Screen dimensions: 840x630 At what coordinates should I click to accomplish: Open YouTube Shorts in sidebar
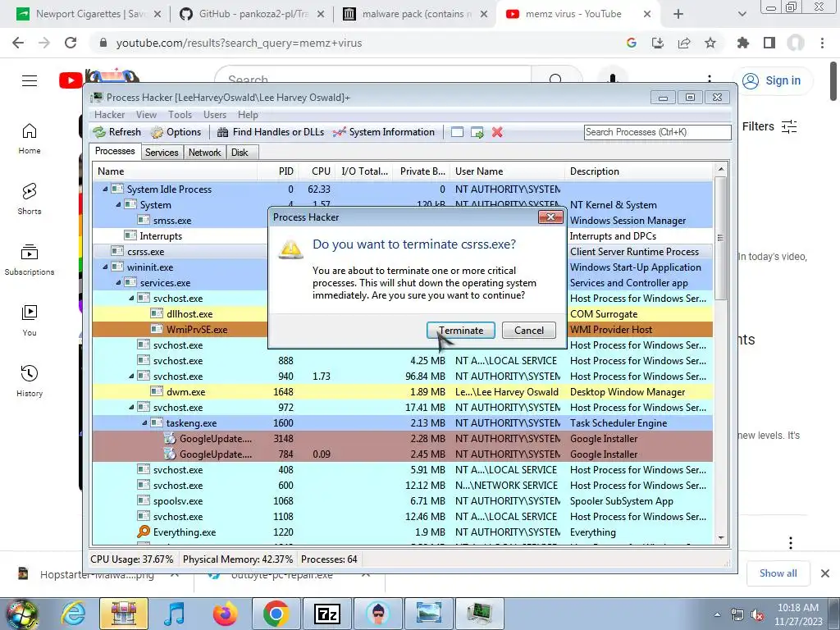tap(30, 199)
